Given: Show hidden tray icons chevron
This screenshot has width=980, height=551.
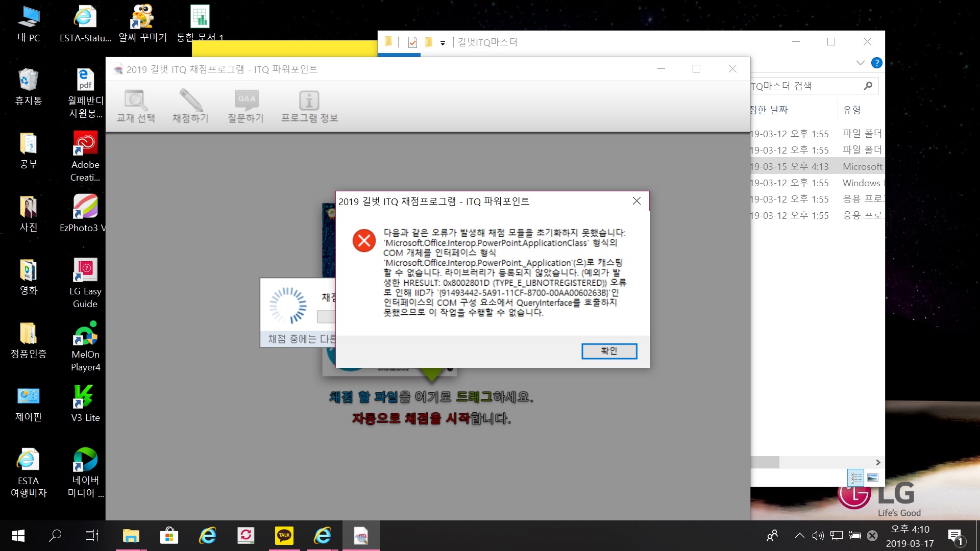Looking at the screenshot, I should coord(800,536).
